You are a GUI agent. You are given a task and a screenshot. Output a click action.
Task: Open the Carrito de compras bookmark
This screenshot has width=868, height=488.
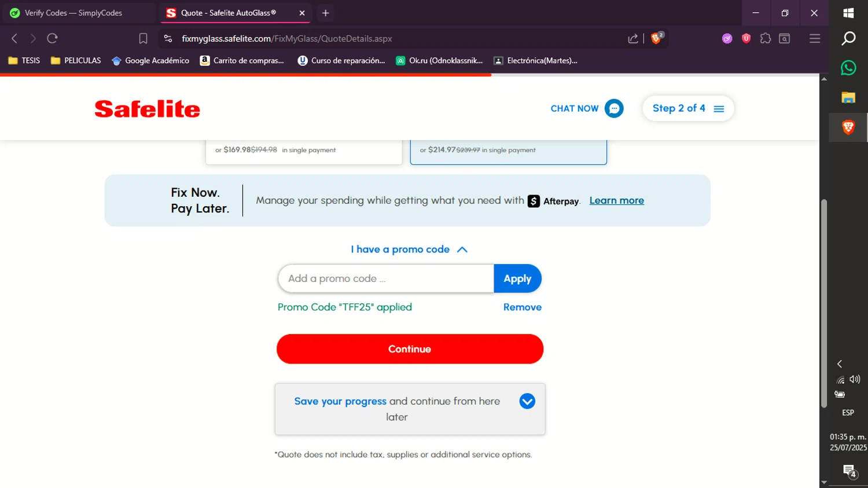242,60
